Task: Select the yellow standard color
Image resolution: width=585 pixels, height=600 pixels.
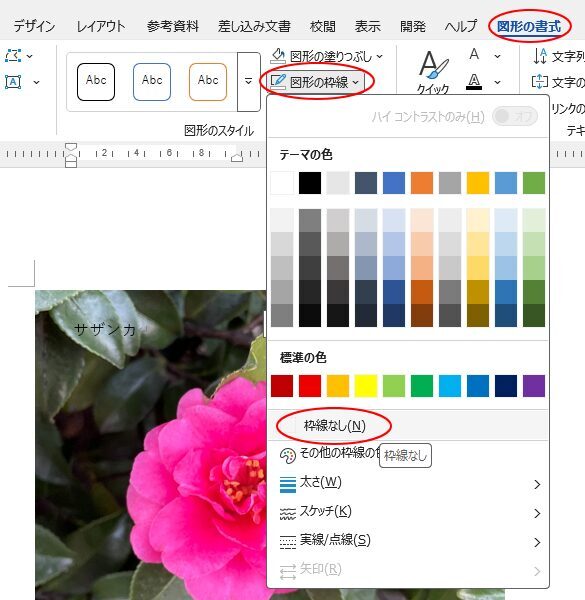Action: [366, 386]
